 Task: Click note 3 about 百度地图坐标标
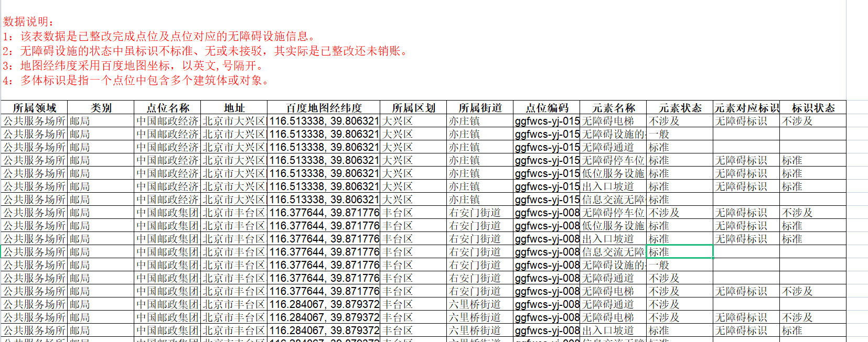pos(134,66)
